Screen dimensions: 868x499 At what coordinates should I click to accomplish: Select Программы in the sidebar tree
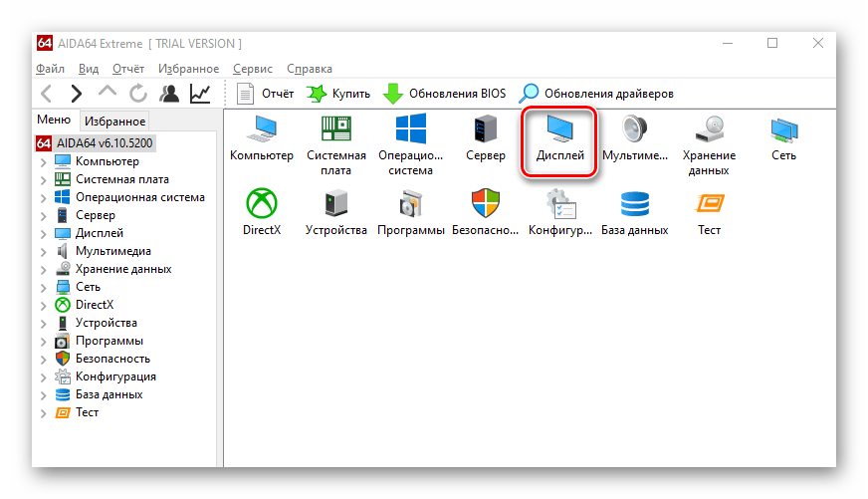108,341
